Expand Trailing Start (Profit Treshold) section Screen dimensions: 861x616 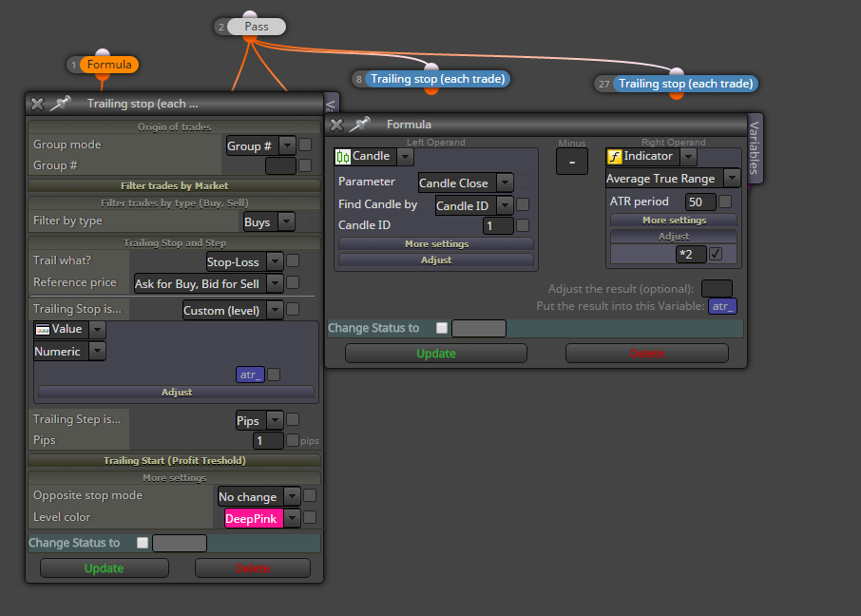pos(175,460)
